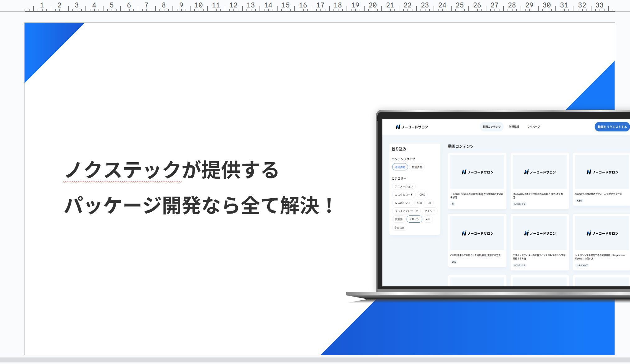Toggle the API category chip
This screenshot has width=630, height=364.
pyautogui.click(x=428, y=219)
